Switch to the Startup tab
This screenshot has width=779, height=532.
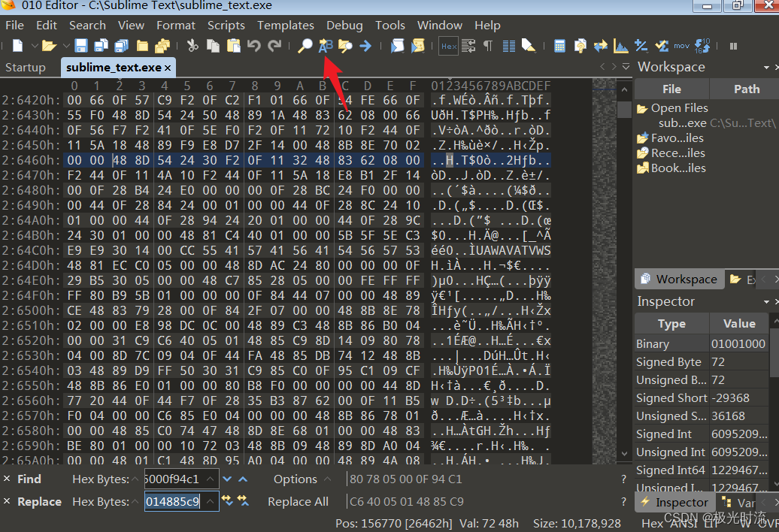pyautogui.click(x=26, y=68)
